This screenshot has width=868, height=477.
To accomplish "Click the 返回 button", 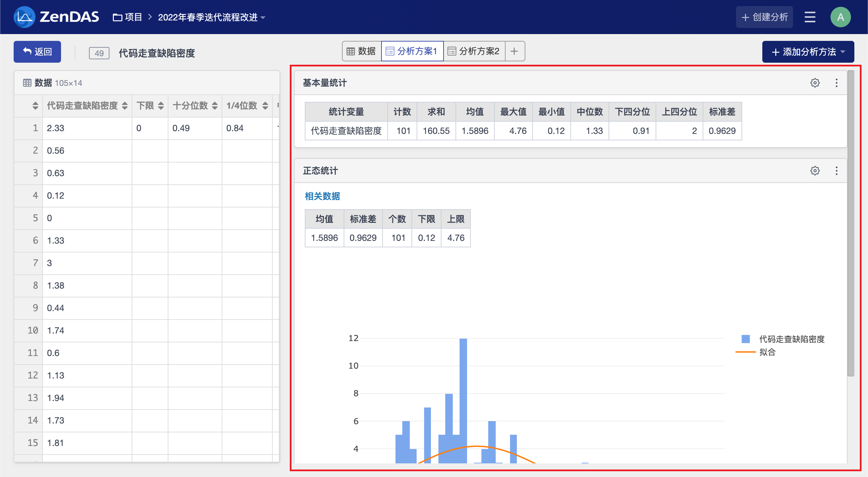I will pyautogui.click(x=37, y=52).
